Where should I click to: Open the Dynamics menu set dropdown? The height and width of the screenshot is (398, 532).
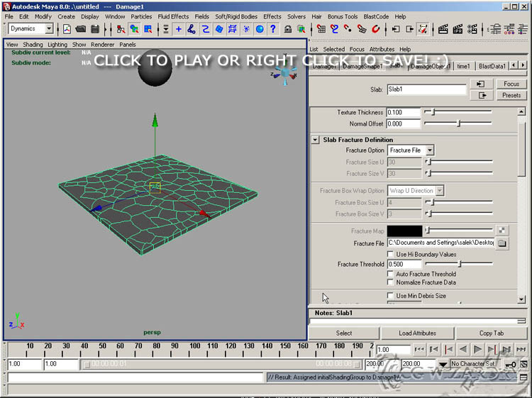click(49, 29)
